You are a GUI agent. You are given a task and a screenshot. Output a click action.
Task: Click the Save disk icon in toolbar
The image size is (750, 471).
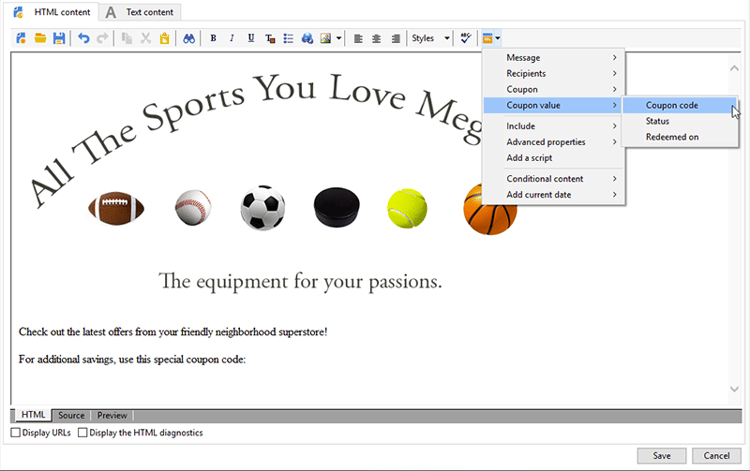pos(59,38)
